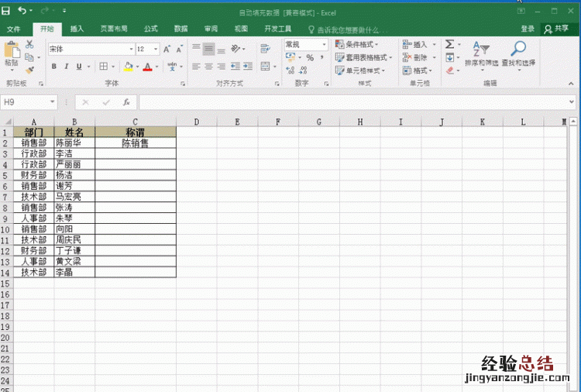Image resolution: width=581 pixels, height=392 pixels.
Task: Click the 登录 sign-in link
Action: (528, 29)
